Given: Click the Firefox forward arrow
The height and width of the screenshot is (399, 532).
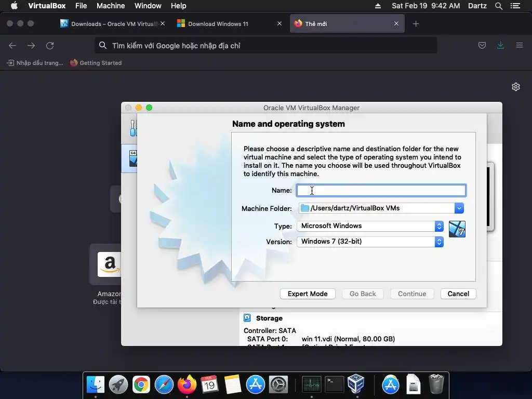Looking at the screenshot, I should point(31,46).
